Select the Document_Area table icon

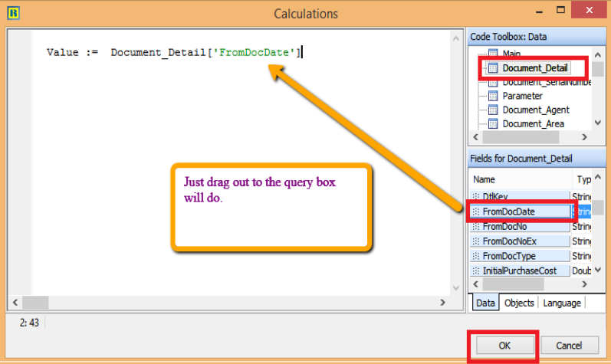click(493, 123)
